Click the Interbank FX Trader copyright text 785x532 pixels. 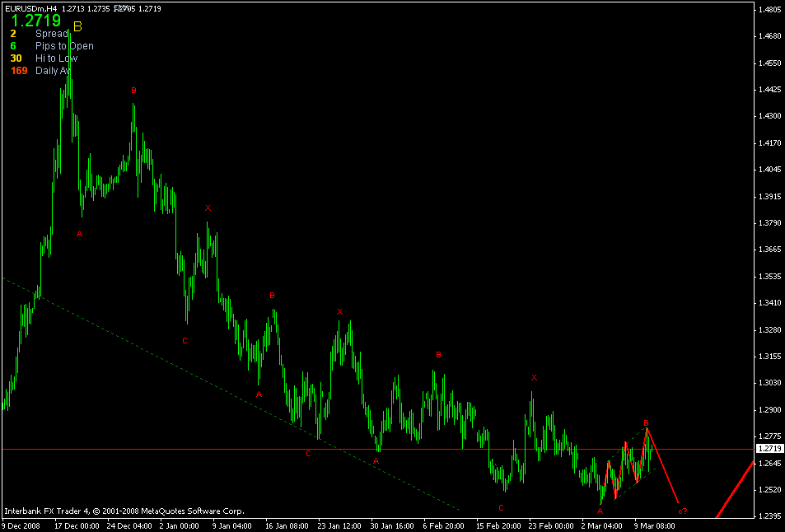(x=124, y=510)
